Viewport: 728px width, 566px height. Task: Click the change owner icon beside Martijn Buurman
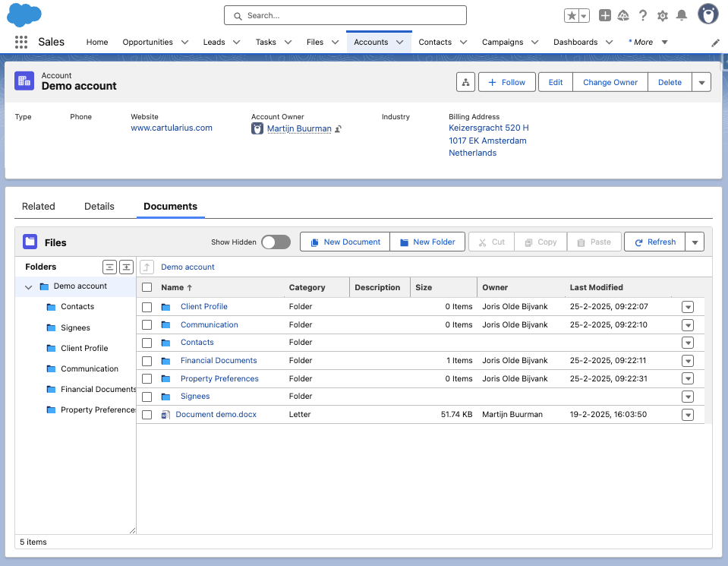coord(338,128)
